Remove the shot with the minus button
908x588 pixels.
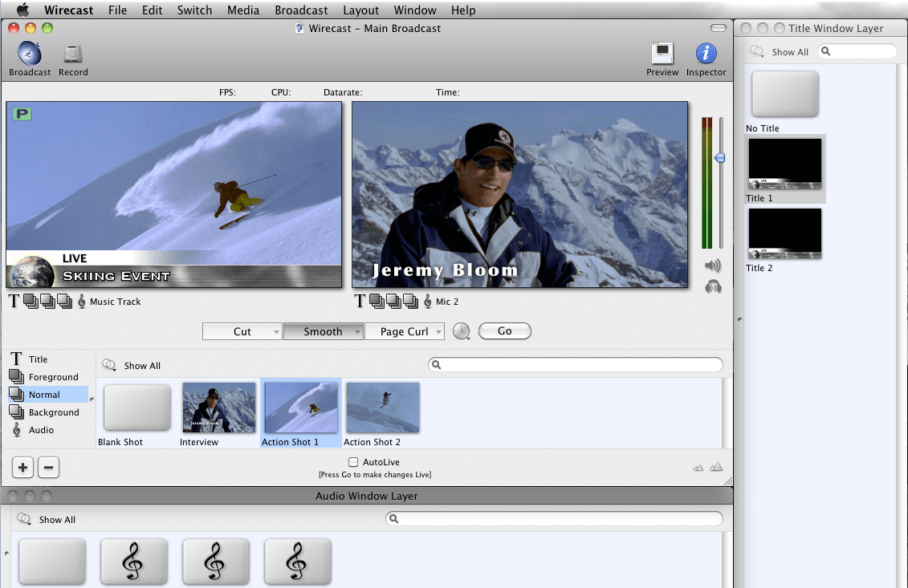point(49,468)
